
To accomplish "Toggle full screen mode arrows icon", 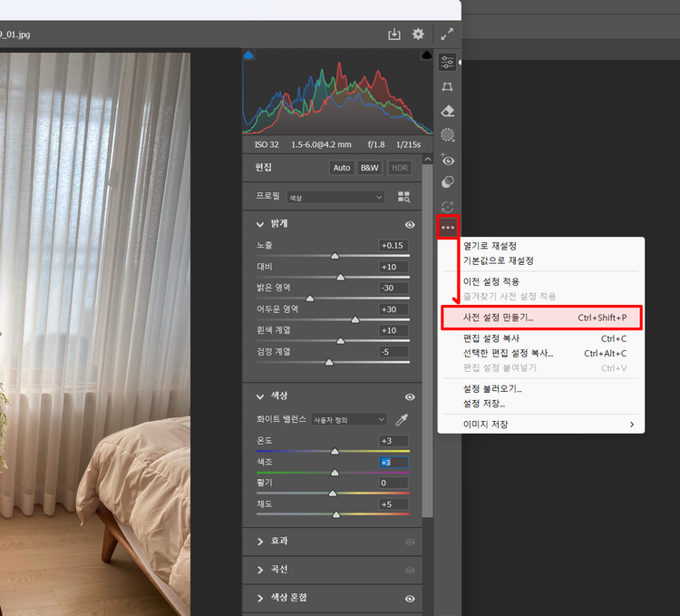I will [x=447, y=34].
